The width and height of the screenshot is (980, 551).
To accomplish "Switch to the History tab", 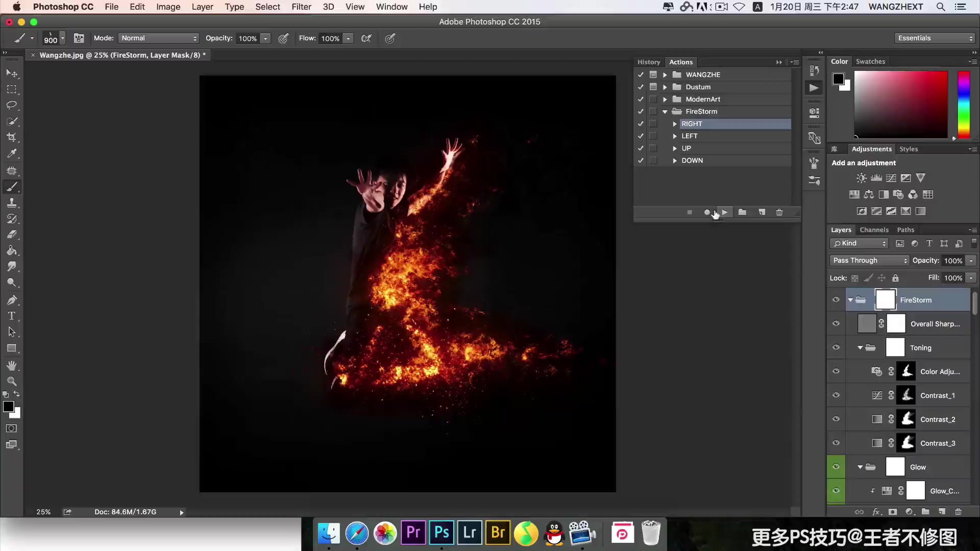I will click(649, 62).
